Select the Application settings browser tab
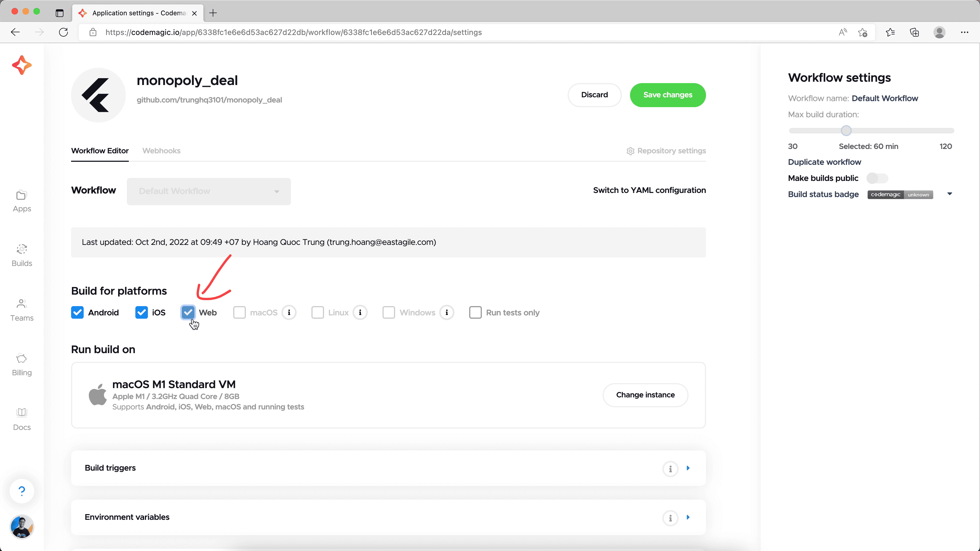Viewport: 980px width, 551px height. (x=138, y=13)
